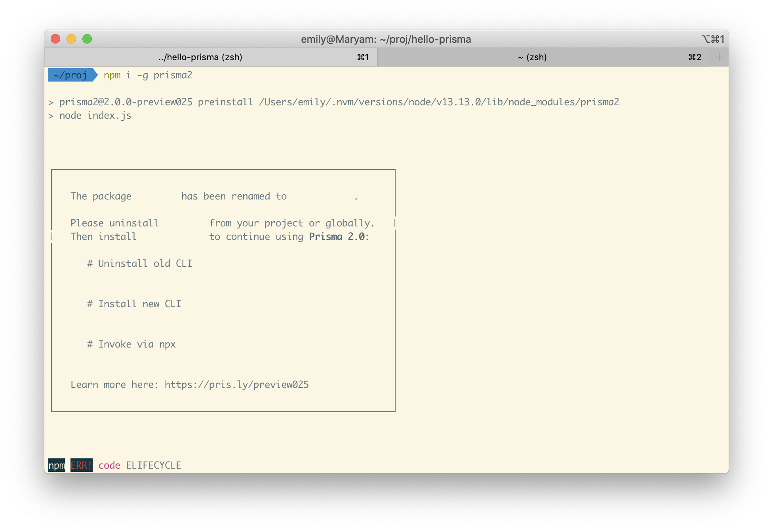Screen dimensions: 773x532
Task: Click the npm badge in the error line
Action: pyautogui.click(x=56, y=465)
